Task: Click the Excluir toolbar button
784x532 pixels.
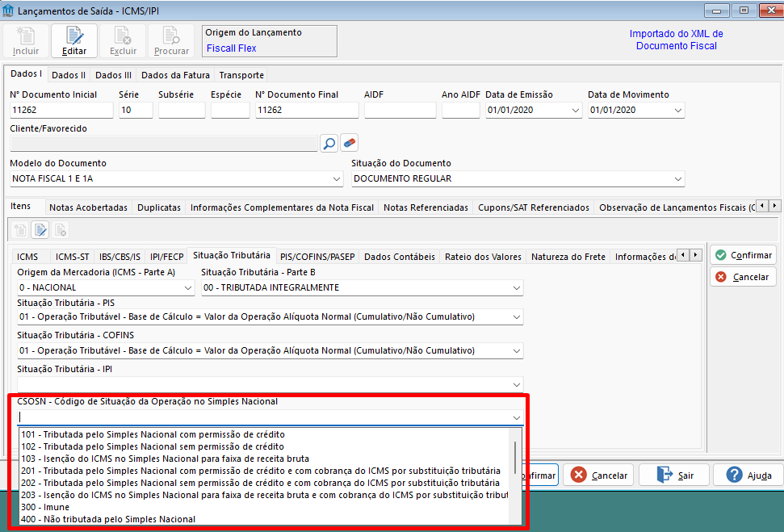Action: [x=123, y=41]
